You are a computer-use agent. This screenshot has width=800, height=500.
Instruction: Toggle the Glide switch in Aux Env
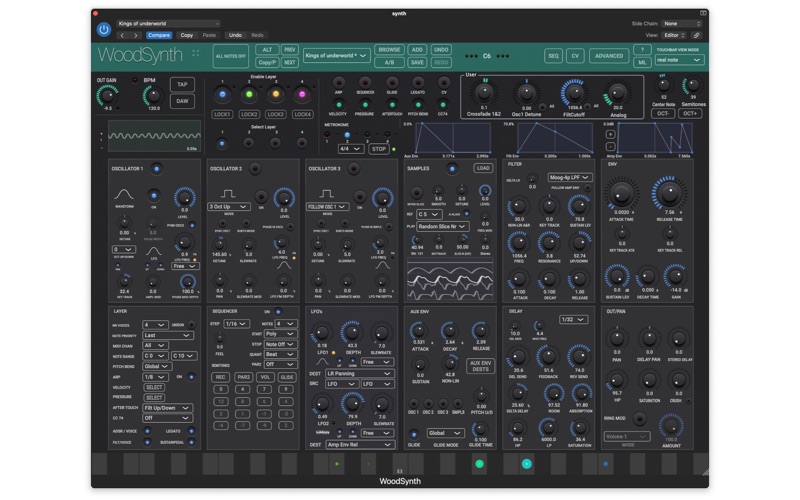(x=414, y=434)
